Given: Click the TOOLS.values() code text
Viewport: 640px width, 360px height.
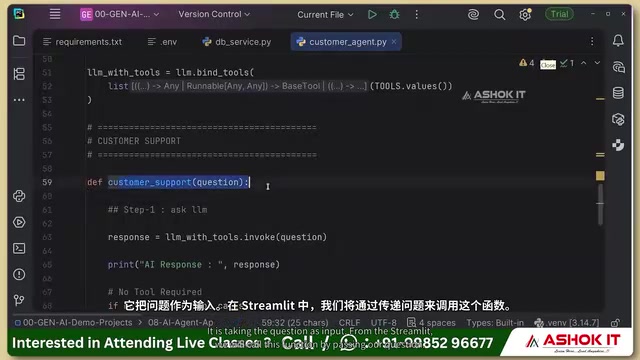Looking at the screenshot, I should [411, 86].
